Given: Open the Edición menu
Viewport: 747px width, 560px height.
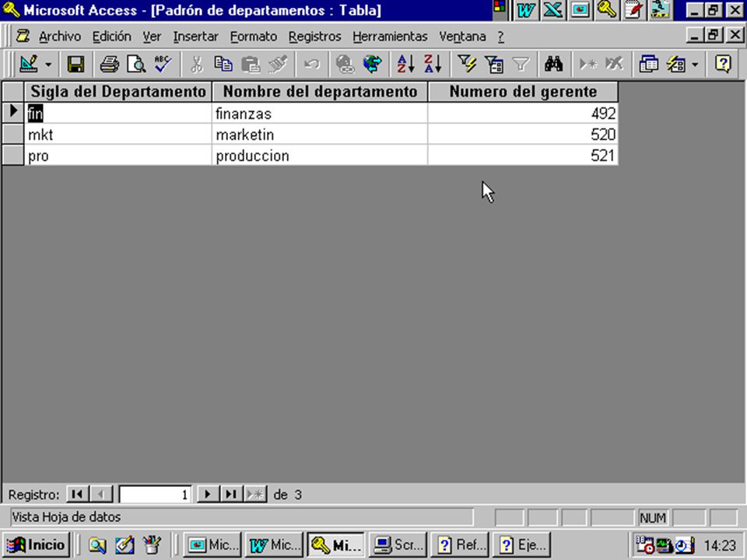Looking at the screenshot, I should coord(111,37).
